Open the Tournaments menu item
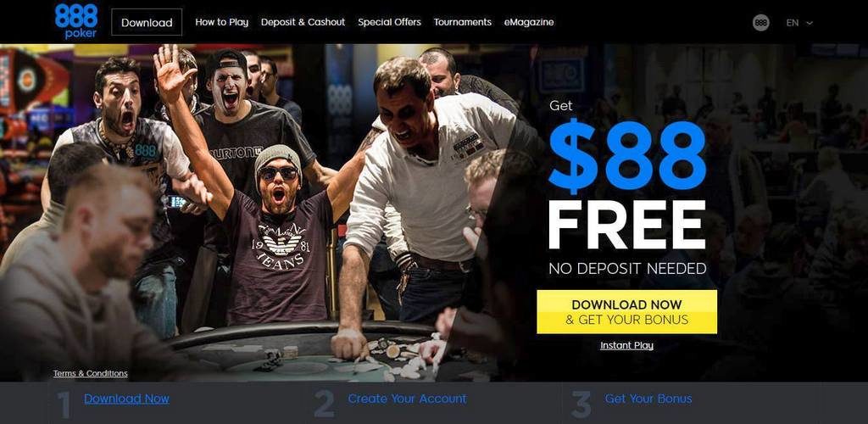This screenshot has height=424, width=868. pyautogui.click(x=462, y=22)
